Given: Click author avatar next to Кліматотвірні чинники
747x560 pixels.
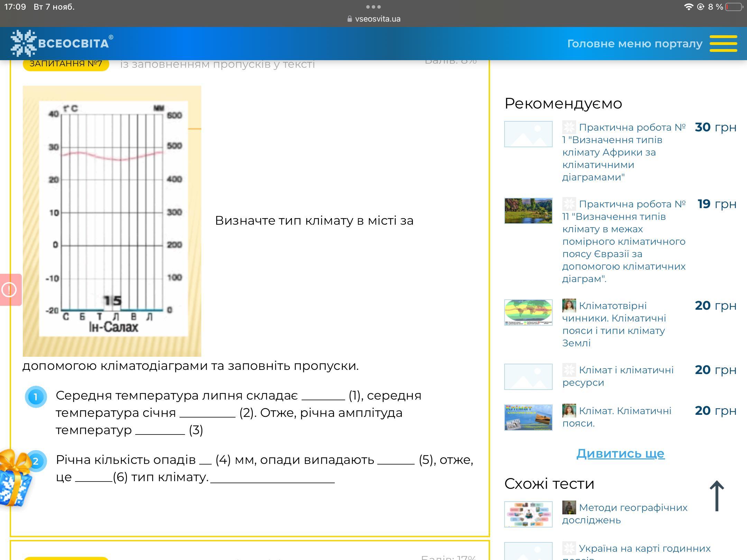Looking at the screenshot, I should (x=569, y=306).
